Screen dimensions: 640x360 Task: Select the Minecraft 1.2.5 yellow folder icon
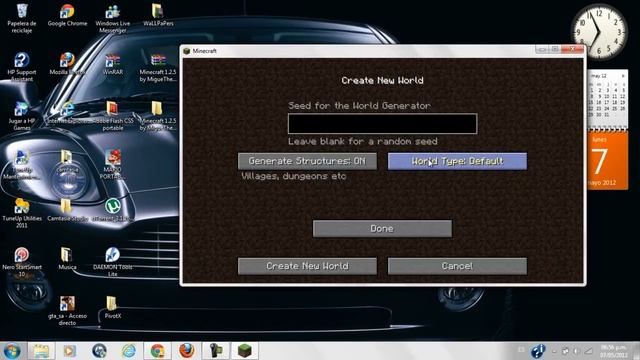[x=158, y=116]
